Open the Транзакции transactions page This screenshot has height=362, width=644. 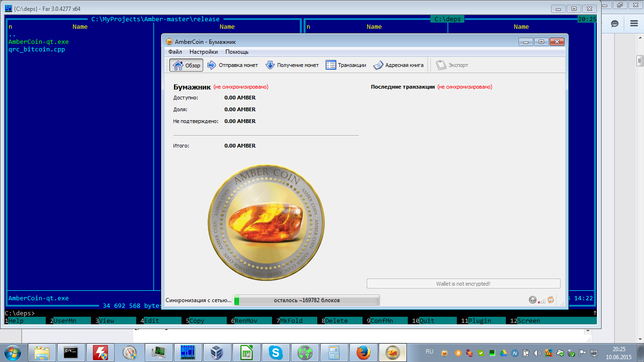tap(346, 65)
